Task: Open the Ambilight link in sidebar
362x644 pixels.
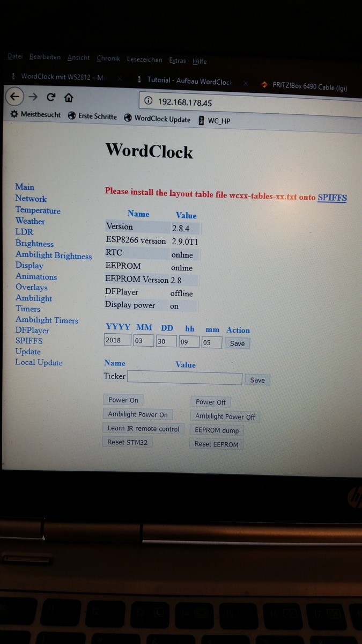Action: point(34,298)
